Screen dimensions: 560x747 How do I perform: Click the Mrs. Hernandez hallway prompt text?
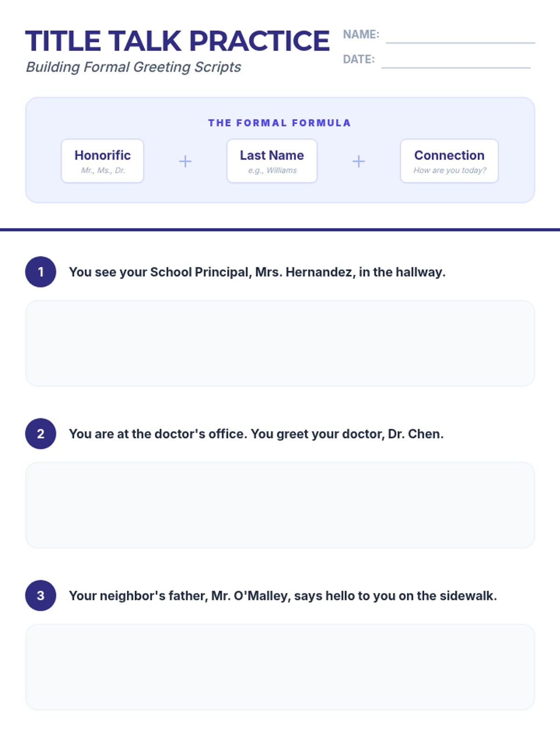point(257,272)
